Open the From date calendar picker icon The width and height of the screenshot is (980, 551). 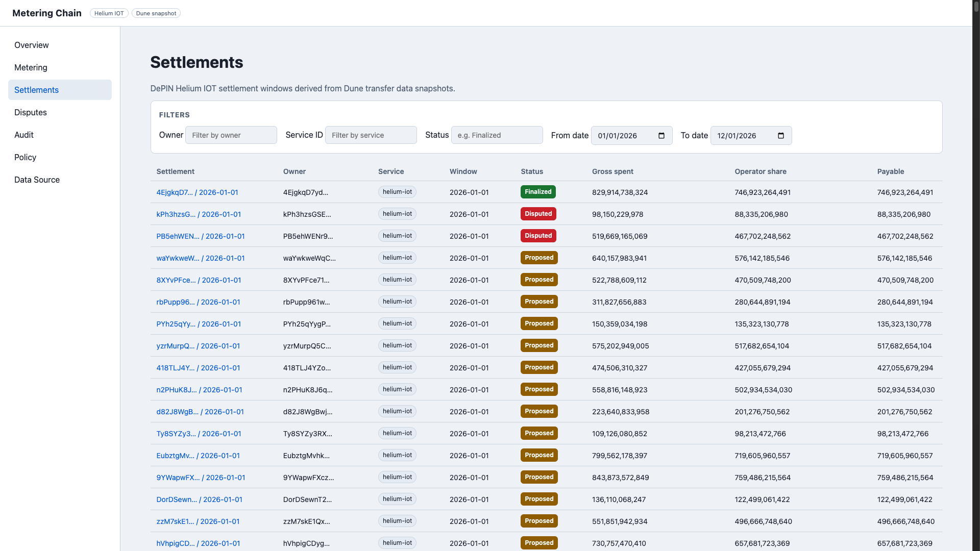[x=661, y=136]
